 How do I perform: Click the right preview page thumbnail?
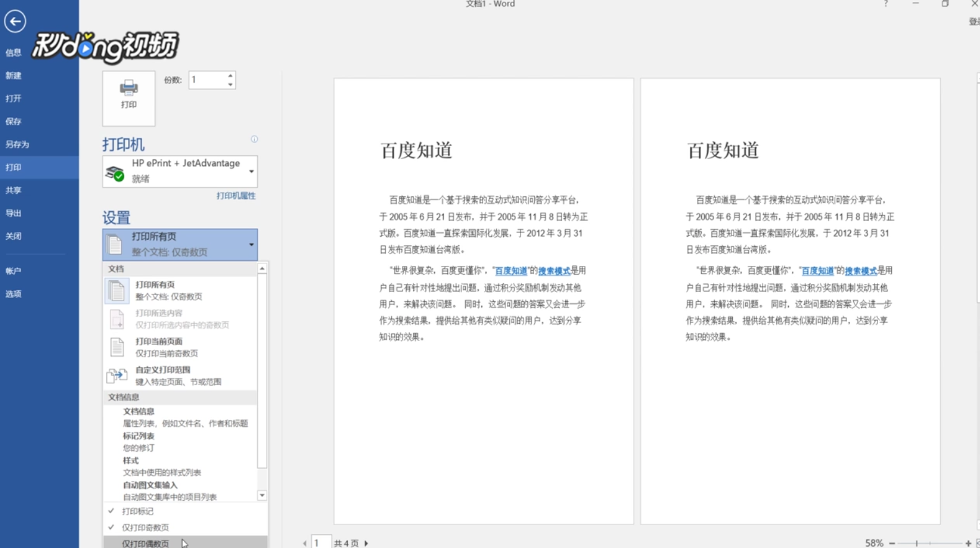pos(791,301)
